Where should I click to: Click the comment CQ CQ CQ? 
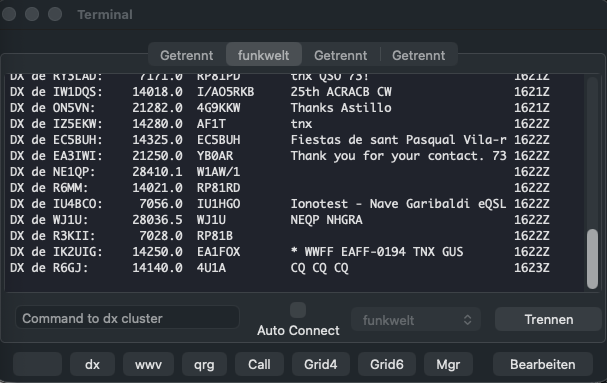(319, 268)
